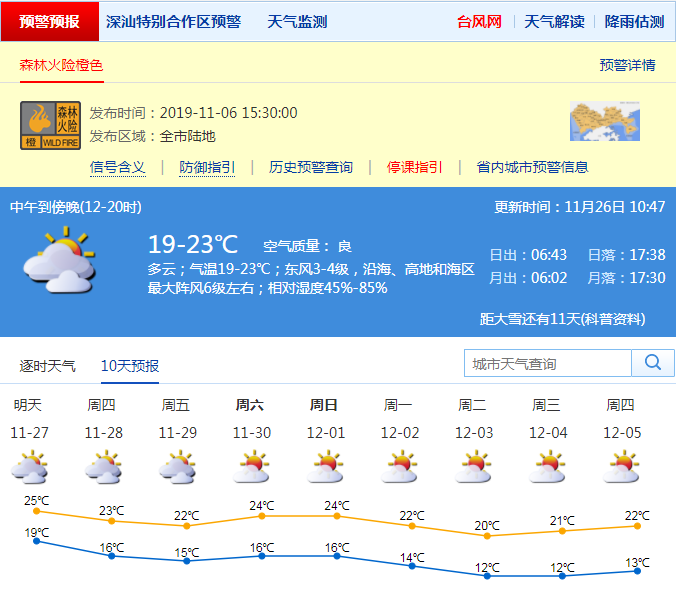Open 深汕特别合作区预警 tab

173,21
